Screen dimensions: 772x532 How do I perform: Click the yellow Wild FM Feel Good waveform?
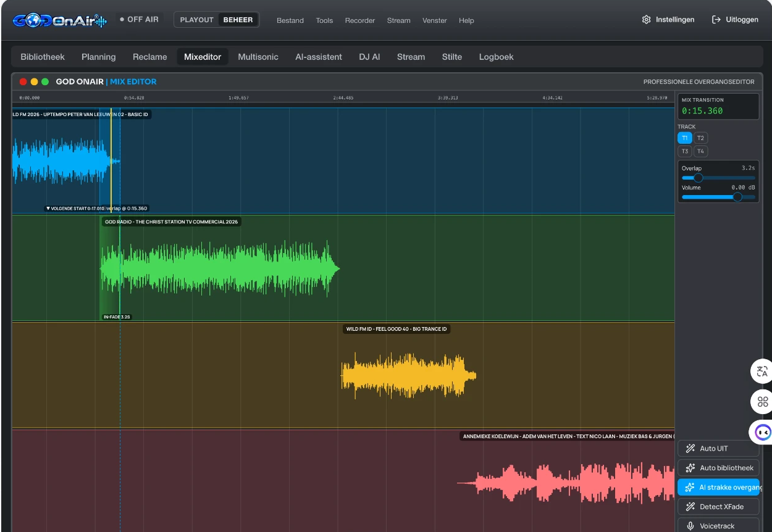pos(408,375)
